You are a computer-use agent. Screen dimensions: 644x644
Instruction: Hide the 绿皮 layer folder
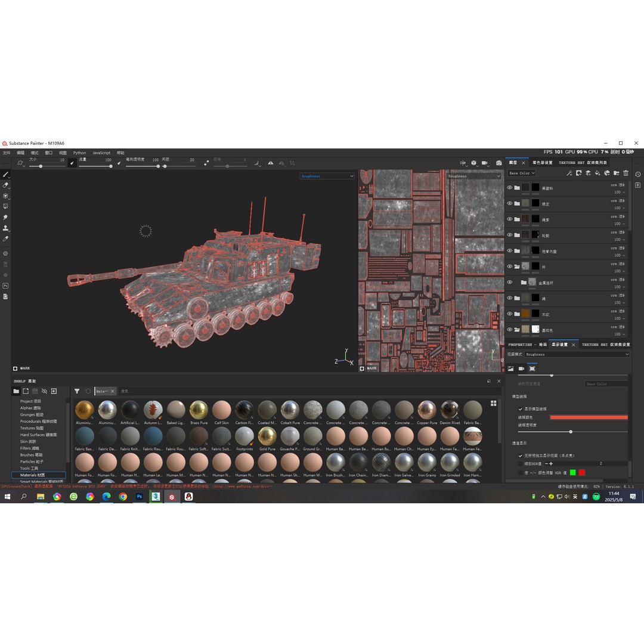tap(510, 203)
